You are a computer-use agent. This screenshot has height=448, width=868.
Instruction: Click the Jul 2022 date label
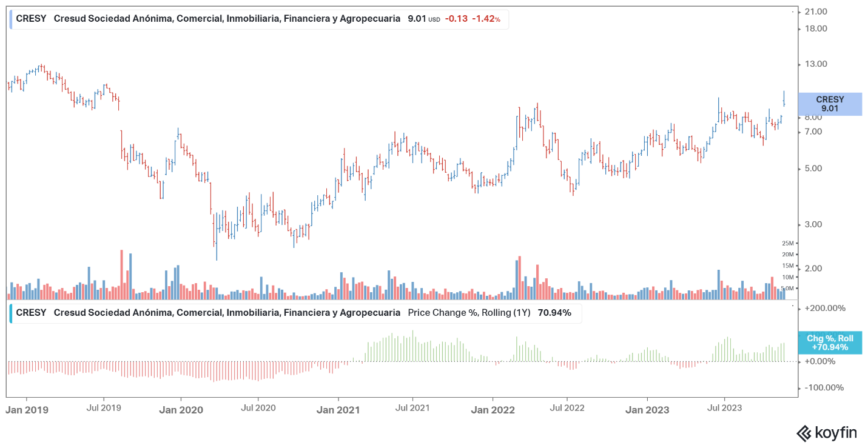point(567,408)
